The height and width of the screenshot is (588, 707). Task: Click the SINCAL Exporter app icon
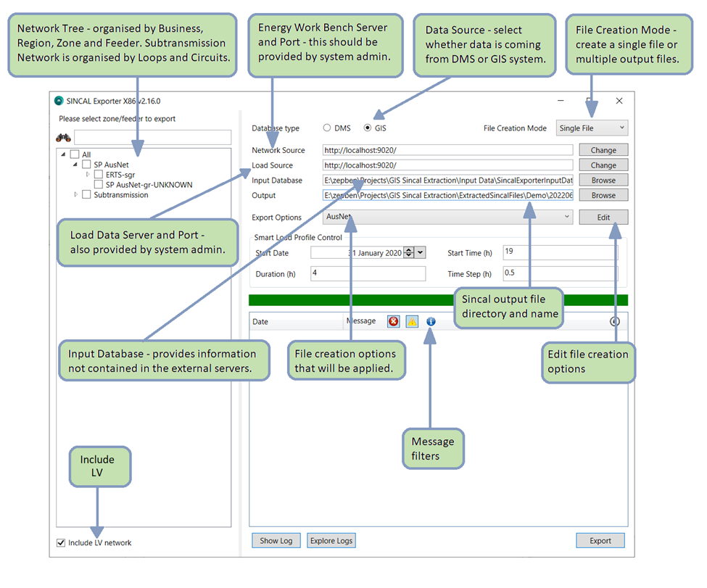tap(59, 101)
